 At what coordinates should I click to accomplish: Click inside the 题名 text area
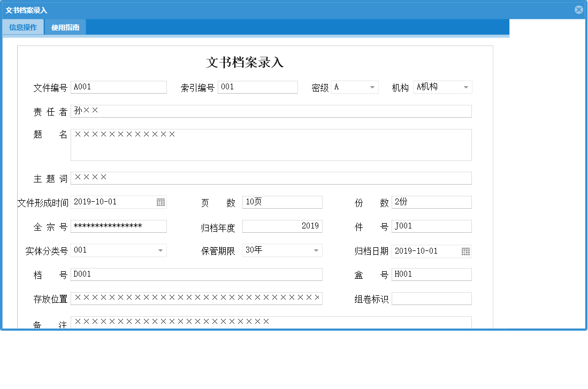(268, 144)
